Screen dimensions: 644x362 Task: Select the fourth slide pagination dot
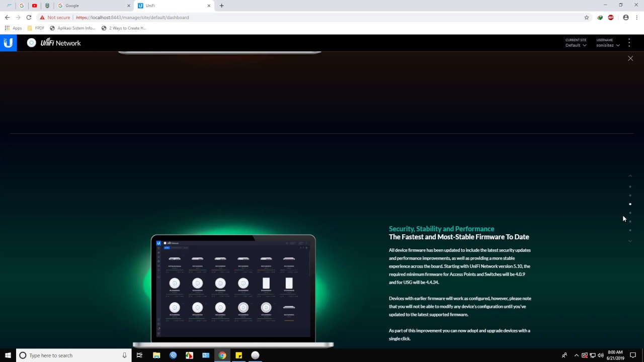tap(630, 213)
